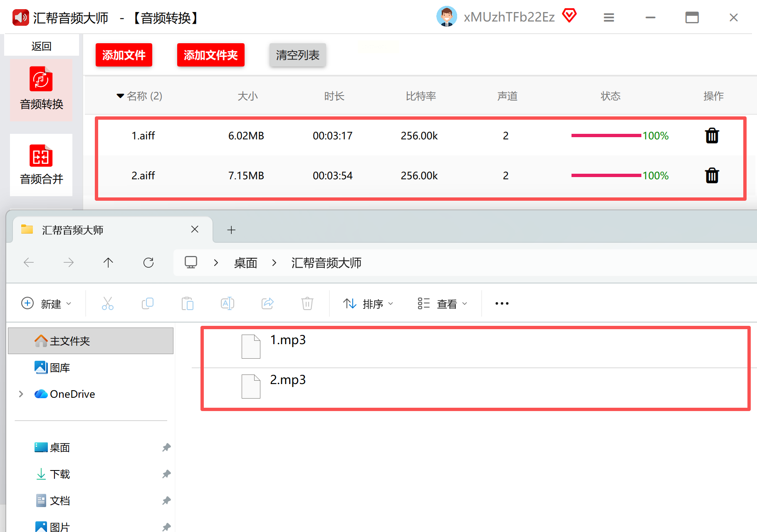Open a new explorer tab with plus
Screen dimensions: 757x532
[x=231, y=230]
